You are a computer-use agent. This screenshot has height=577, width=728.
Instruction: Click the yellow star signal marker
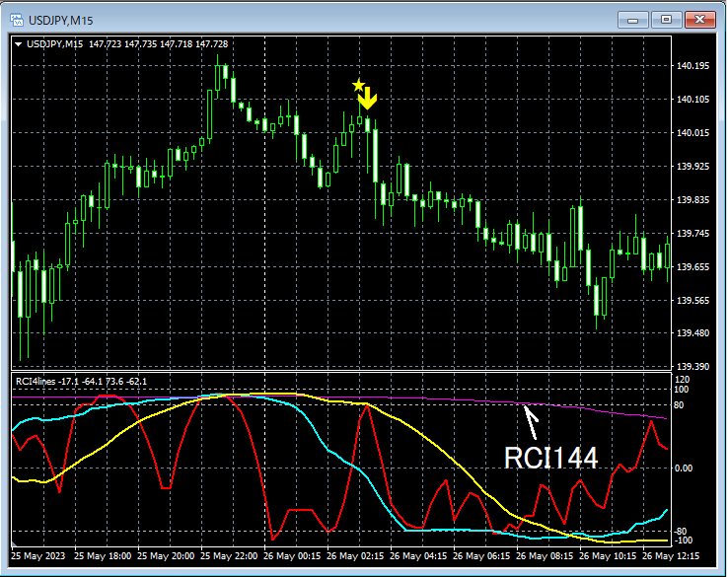click(x=358, y=86)
